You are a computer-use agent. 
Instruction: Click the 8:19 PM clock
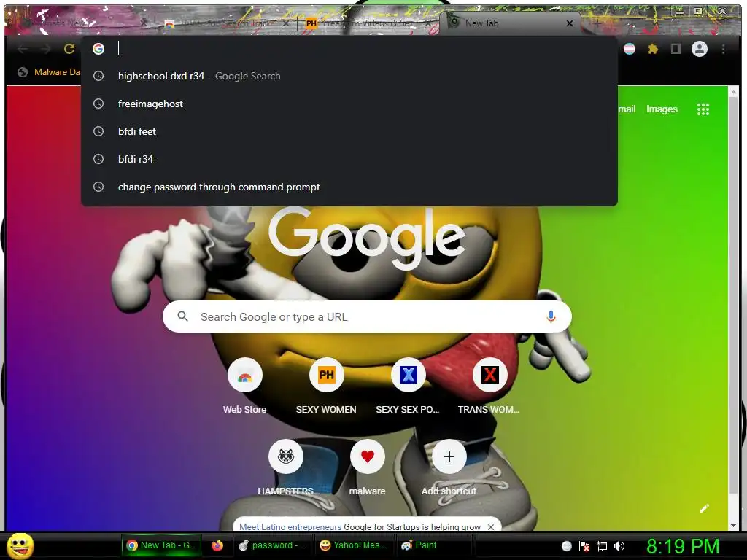tap(683, 546)
